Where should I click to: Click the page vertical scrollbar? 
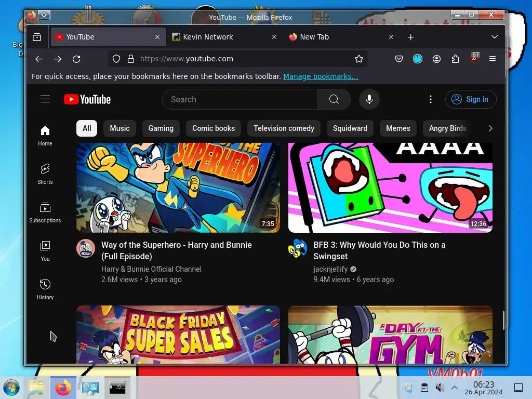click(x=503, y=320)
